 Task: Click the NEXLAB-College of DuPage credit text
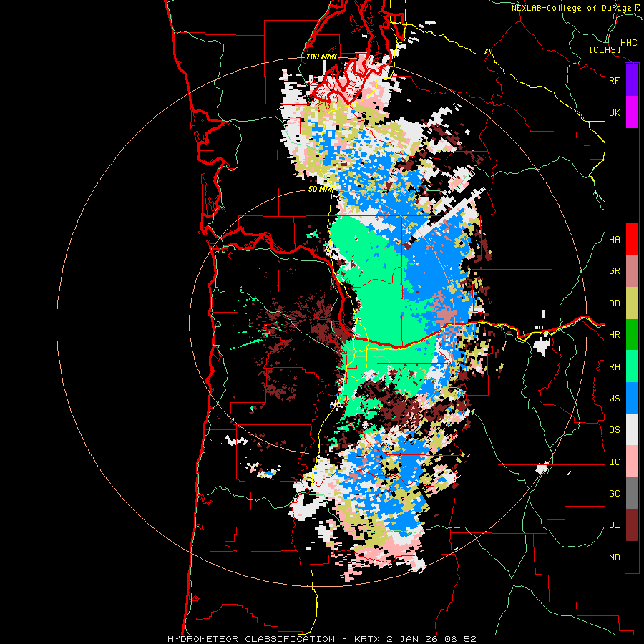(571, 8)
